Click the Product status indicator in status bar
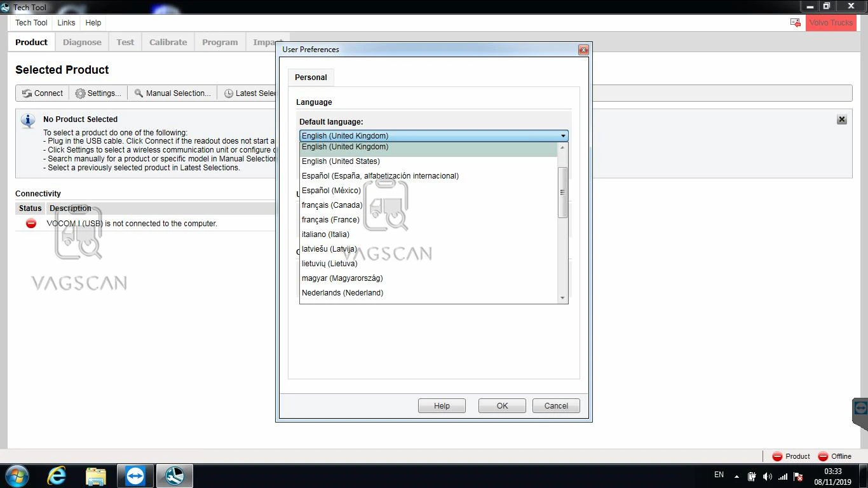 (x=790, y=456)
